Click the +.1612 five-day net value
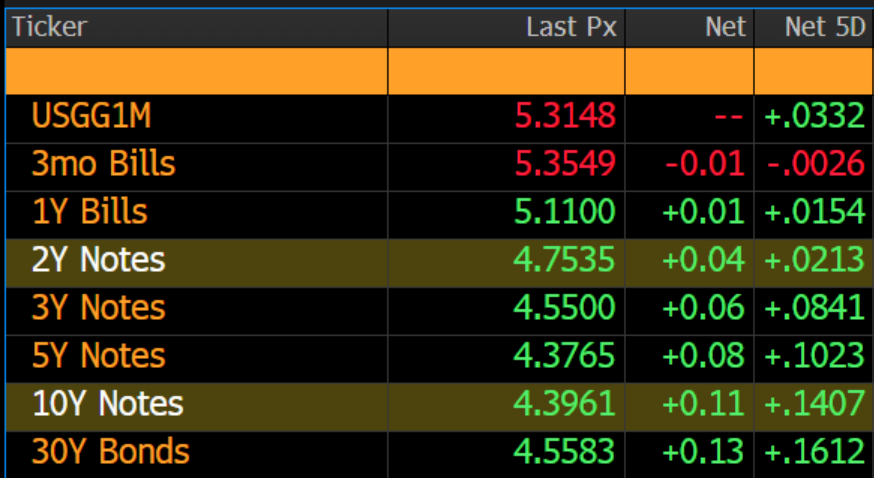Viewport: 874px width, 478px height. coord(815,451)
